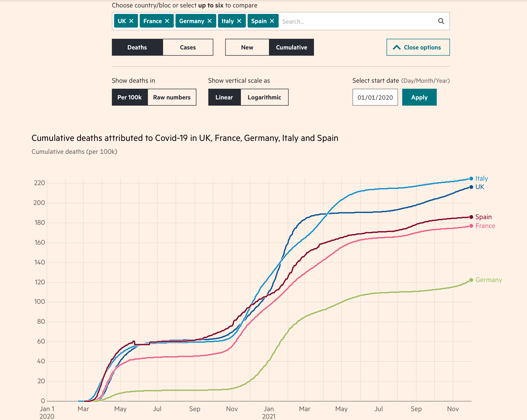Click the 'Cumulative deaths (per 100k)' subtitle
This screenshot has width=527, height=420.
click(x=74, y=152)
